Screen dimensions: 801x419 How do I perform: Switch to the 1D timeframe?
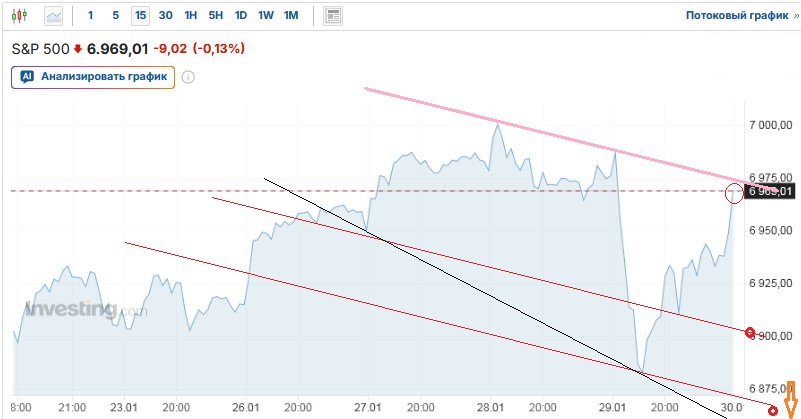coord(241,16)
